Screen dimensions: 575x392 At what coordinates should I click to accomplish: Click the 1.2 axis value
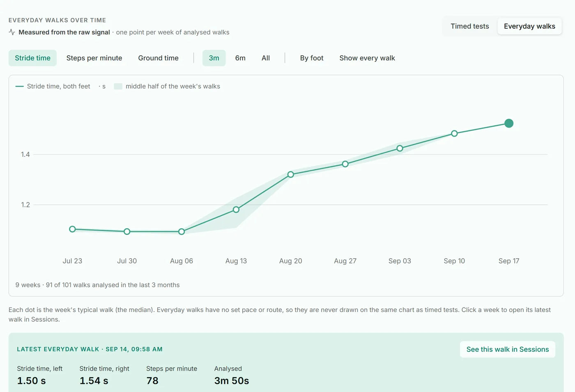(x=25, y=205)
